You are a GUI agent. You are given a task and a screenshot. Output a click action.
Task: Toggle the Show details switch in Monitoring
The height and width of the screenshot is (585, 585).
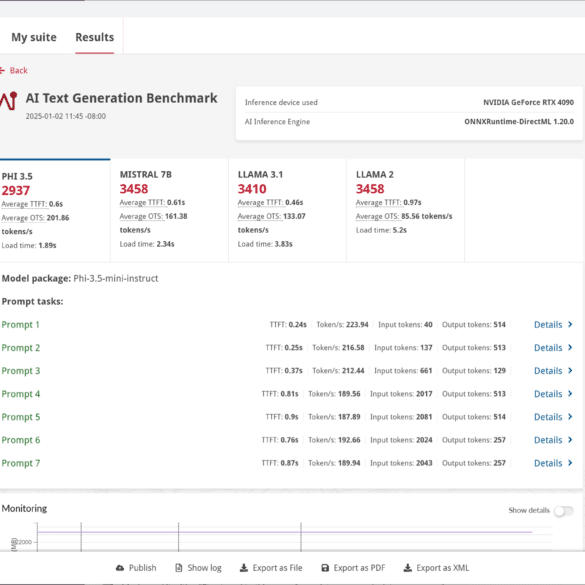563,511
